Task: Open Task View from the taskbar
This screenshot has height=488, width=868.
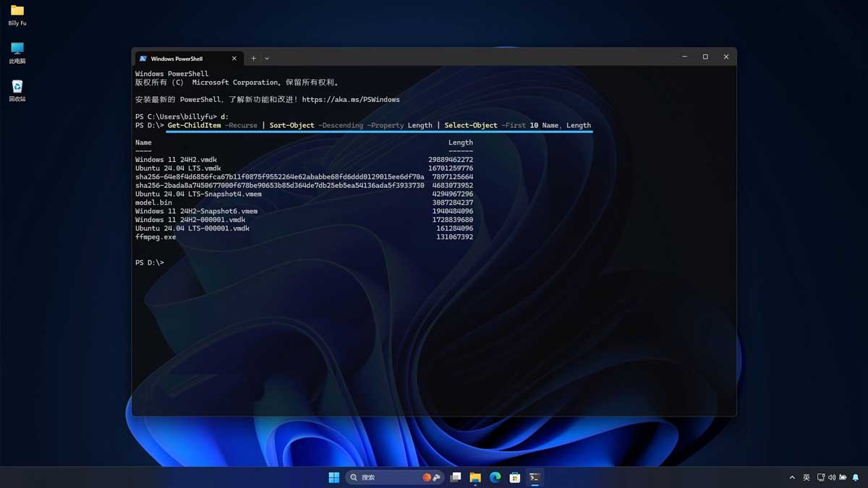Action: [456, 477]
